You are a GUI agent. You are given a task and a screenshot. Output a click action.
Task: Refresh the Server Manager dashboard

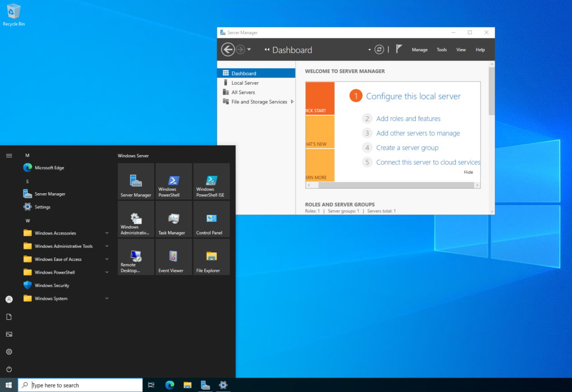pyautogui.click(x=379, y=50)
